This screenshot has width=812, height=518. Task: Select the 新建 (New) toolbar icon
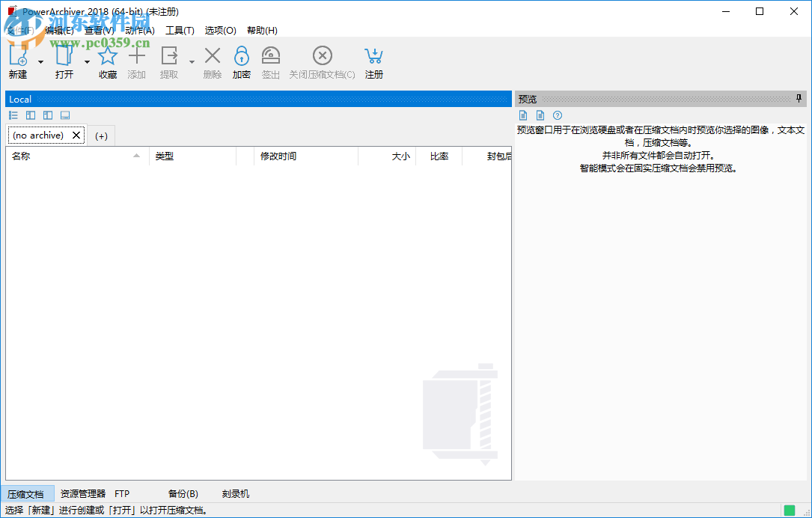coord(18,56)
